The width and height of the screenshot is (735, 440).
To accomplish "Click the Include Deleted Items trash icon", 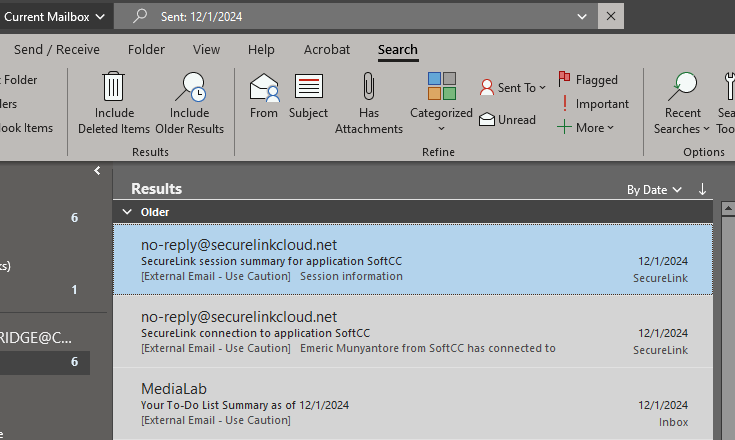I will pyautogui.click(x=113, y=86).
